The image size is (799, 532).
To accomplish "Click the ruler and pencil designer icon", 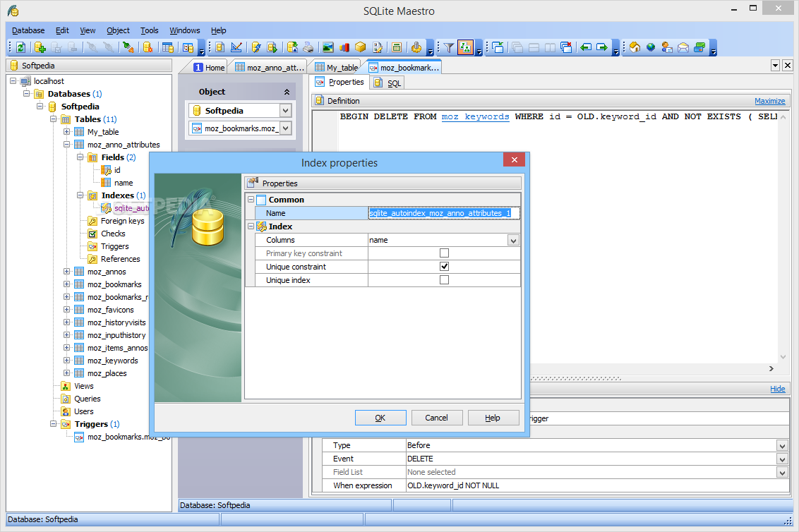I will (236, 47).
